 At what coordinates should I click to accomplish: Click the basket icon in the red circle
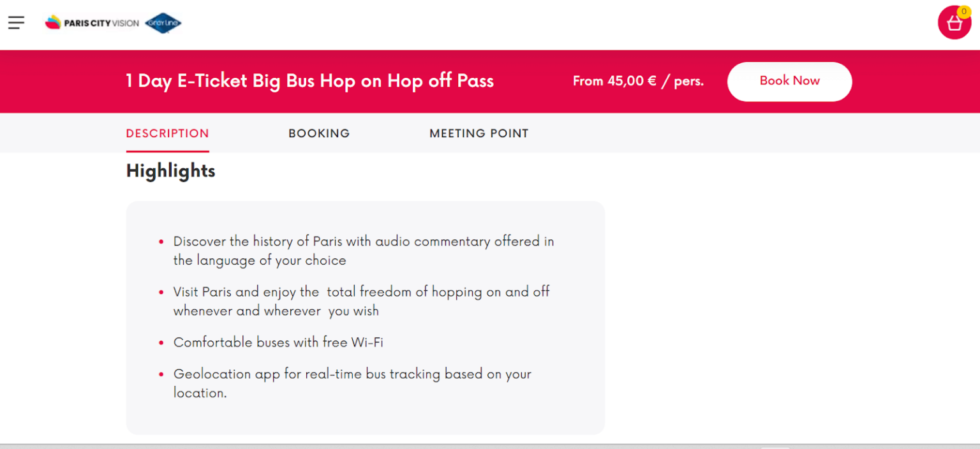click(954, 24)
